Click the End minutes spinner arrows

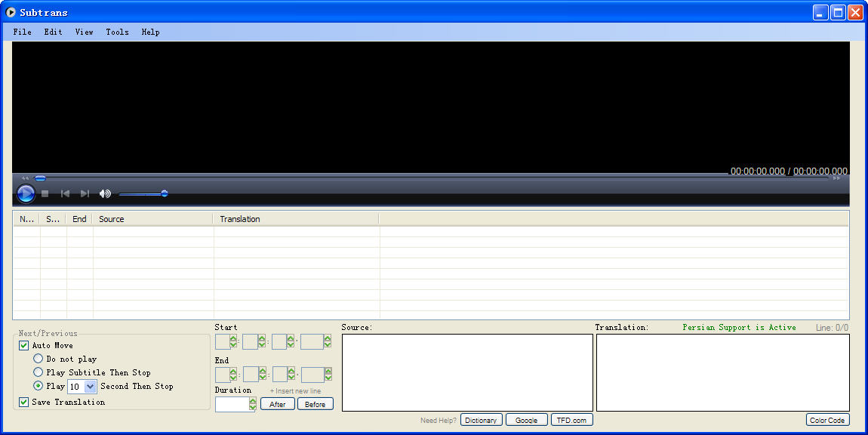coord(263,375)
